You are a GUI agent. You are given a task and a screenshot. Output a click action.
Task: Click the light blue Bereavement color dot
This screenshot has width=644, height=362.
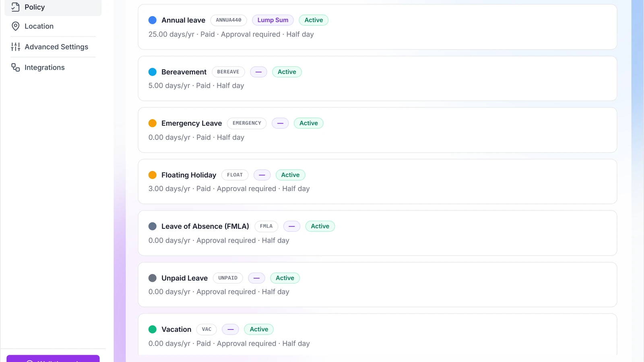pyautogui.click(x=153, y=72)
